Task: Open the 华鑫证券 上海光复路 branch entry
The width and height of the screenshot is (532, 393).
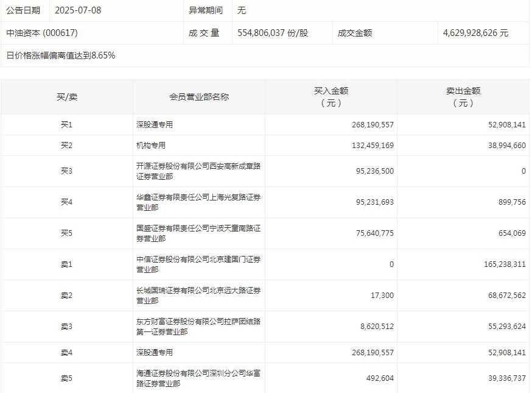Action: (198, 202)
